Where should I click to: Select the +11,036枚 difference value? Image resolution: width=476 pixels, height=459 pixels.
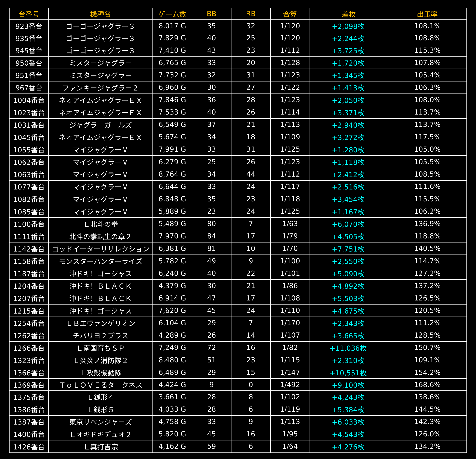point(349,348)
